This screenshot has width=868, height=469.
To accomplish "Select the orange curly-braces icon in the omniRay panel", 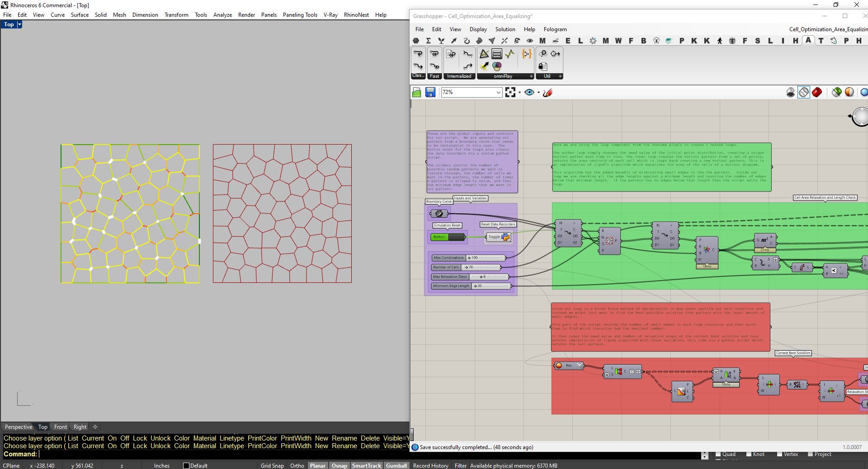I will [527, 54].
